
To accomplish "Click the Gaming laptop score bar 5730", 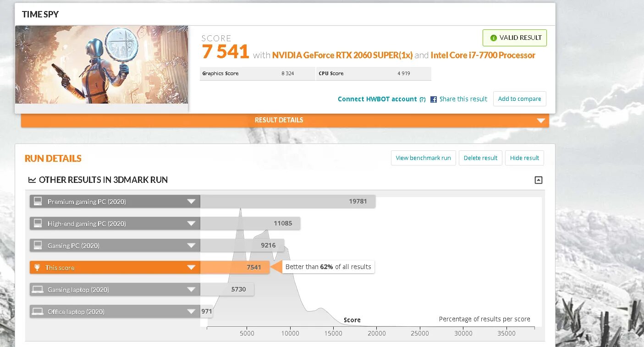I will coord(227,289).
